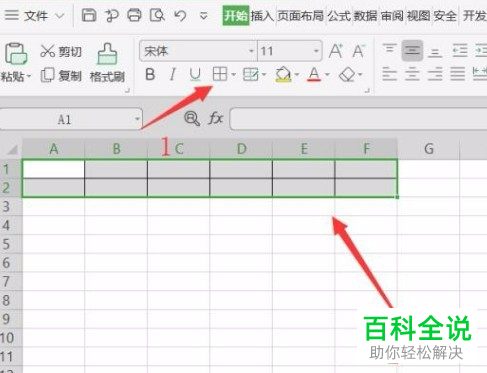Increase font size with larger A icon

[x=335, y=51]
